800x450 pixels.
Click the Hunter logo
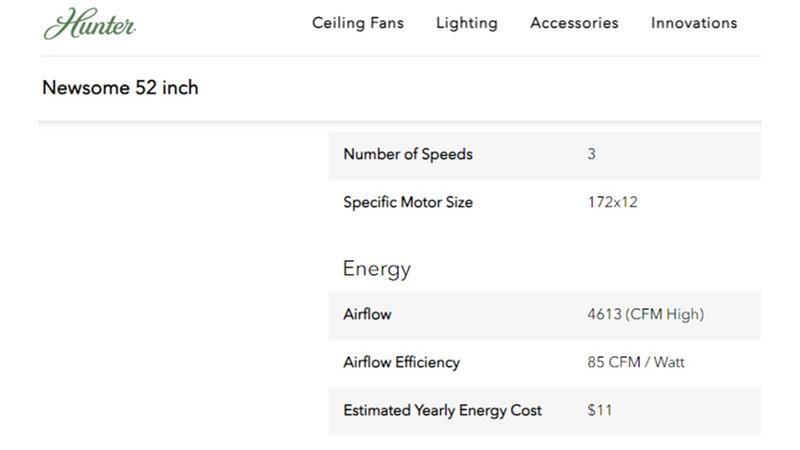tap(90, 24)
